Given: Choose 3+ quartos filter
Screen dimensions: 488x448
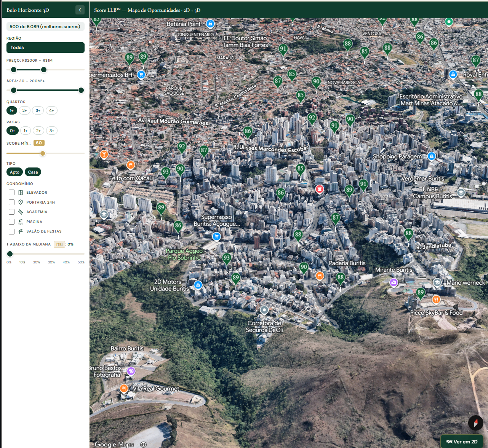Looking at the screenshot, I should point(38,110).
